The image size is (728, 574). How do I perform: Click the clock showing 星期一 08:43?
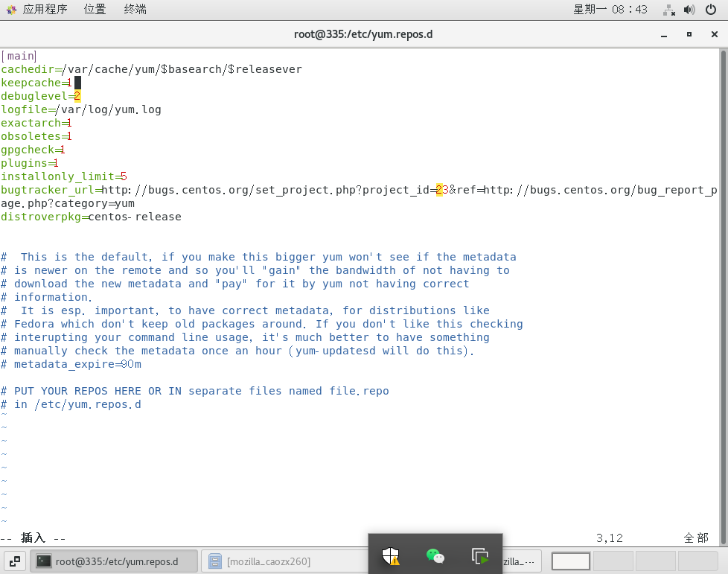tap(610, 9)
